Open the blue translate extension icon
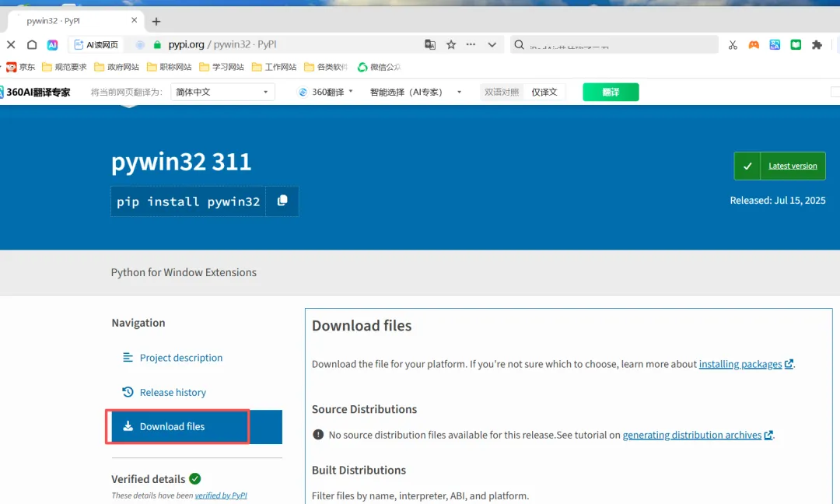 [775, 45]
